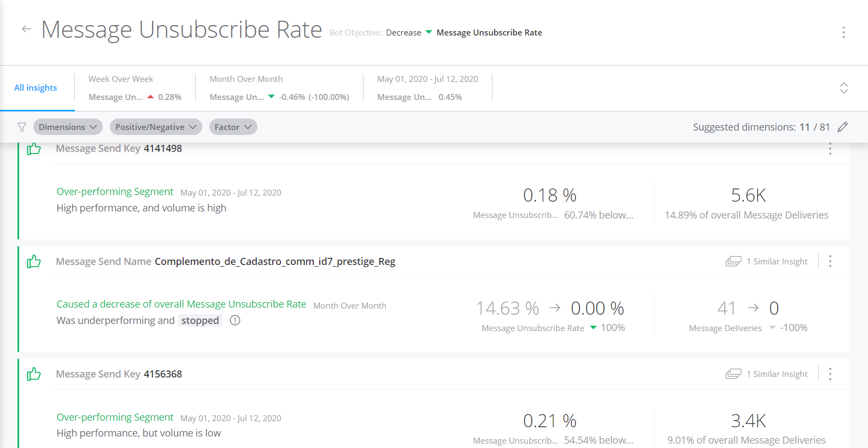Click the filter funnel icon
868x448 pixels.
[x=22, y=127]
